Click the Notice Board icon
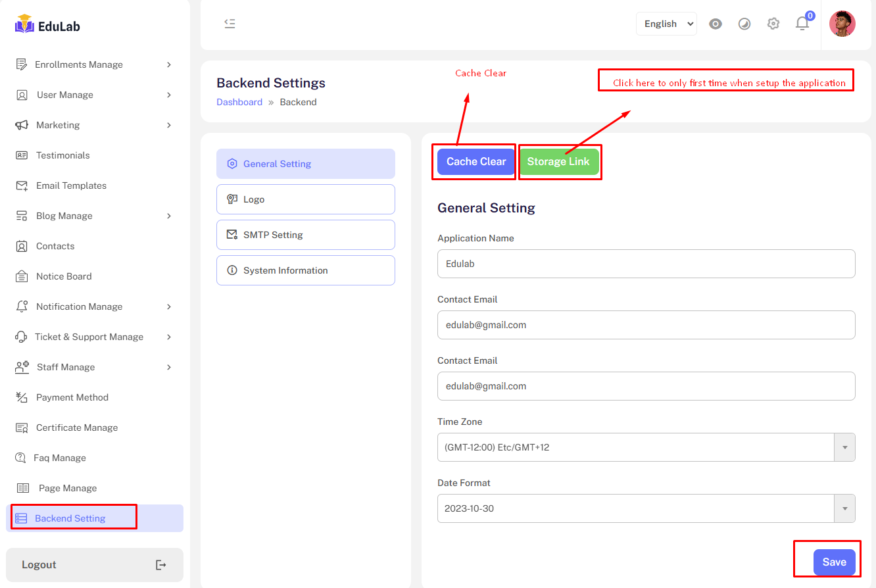Screen dimensions: 876x588 22,276
